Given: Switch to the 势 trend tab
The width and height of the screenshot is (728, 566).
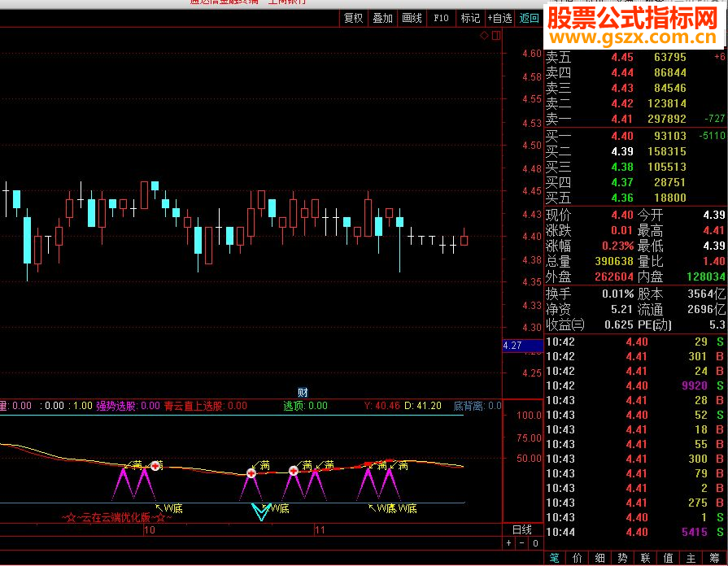Looking at the screenshot, I should coord(622,558).
